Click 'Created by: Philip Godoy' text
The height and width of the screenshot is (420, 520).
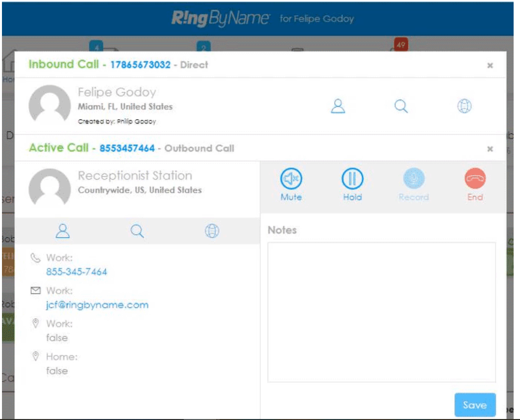pos(117,121)
